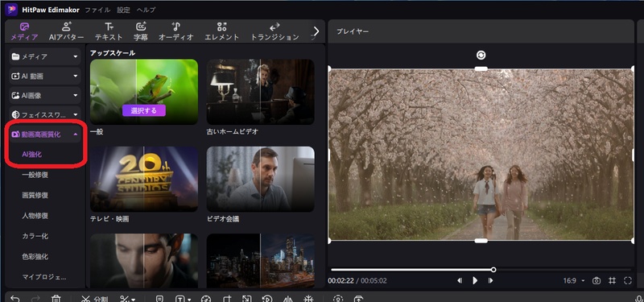
Task: Switch to the テキスト tab
Action: pyautogui.click(x=109, y=31)
